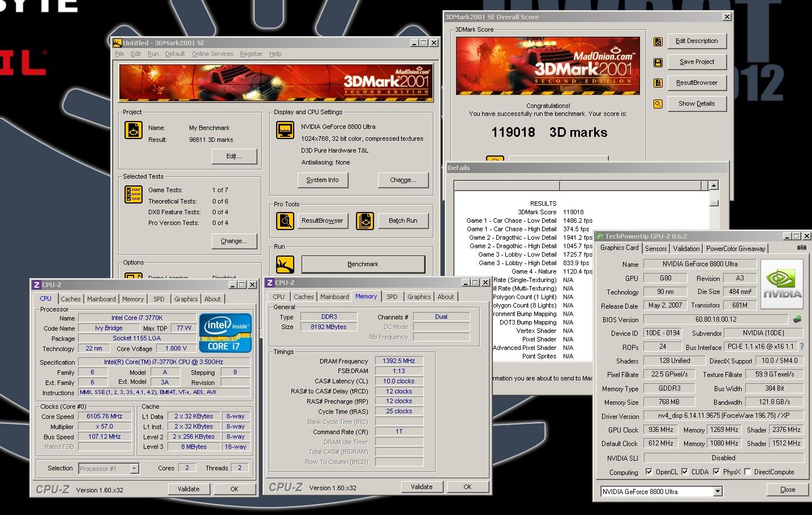Click Change button under Selected Tests
The height and width of the screenshot is (515, 812).
234,241
